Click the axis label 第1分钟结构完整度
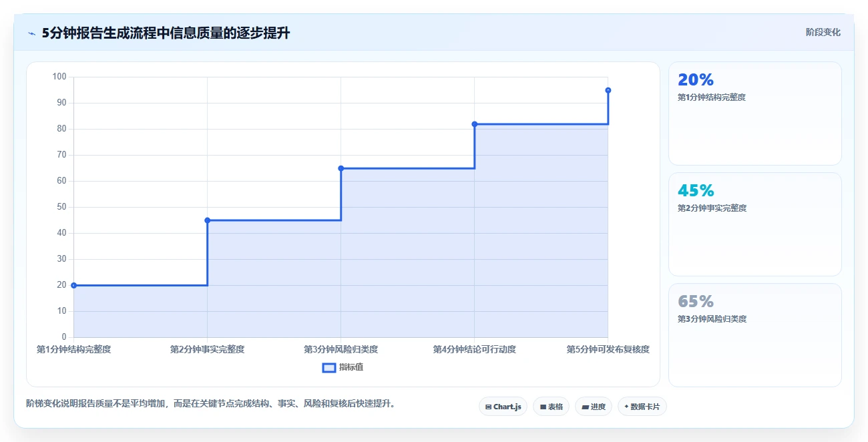Image resolution: width=868 pixels, height=442 pixels. tap(73, 349)
